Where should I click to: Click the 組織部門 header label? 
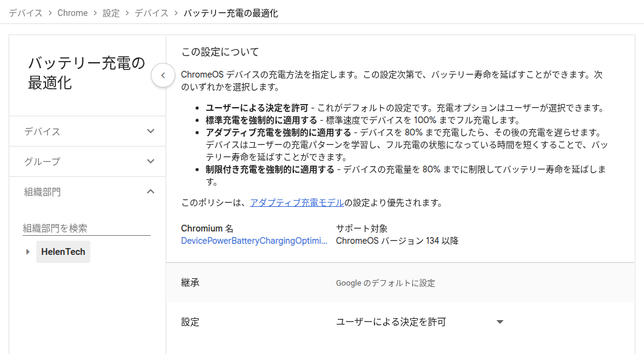(42, 191)
